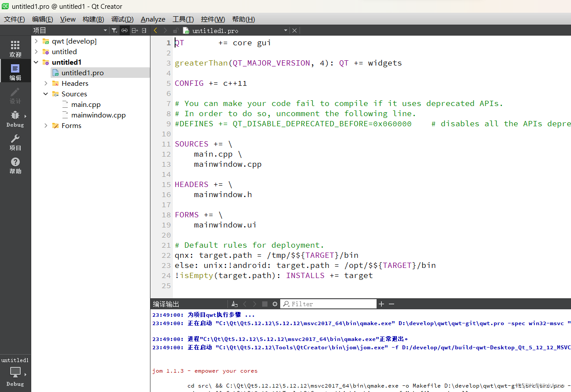The height and width of the screenshot is (392, 571).
Task: Click the file read-only lock icon
Action: click(176, 30)
